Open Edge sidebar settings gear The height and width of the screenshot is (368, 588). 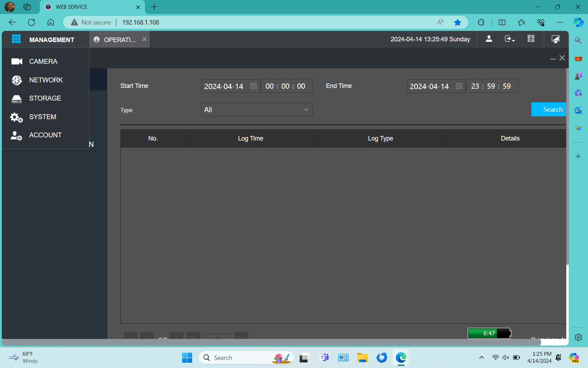578,337
